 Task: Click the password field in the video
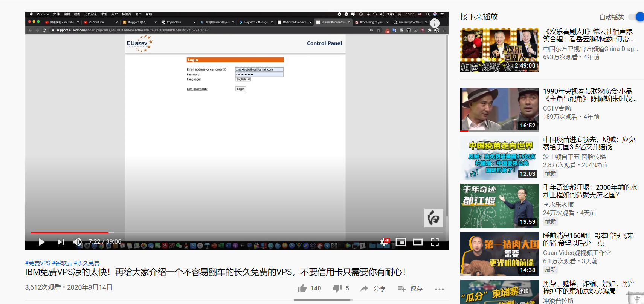coord(259,74)
